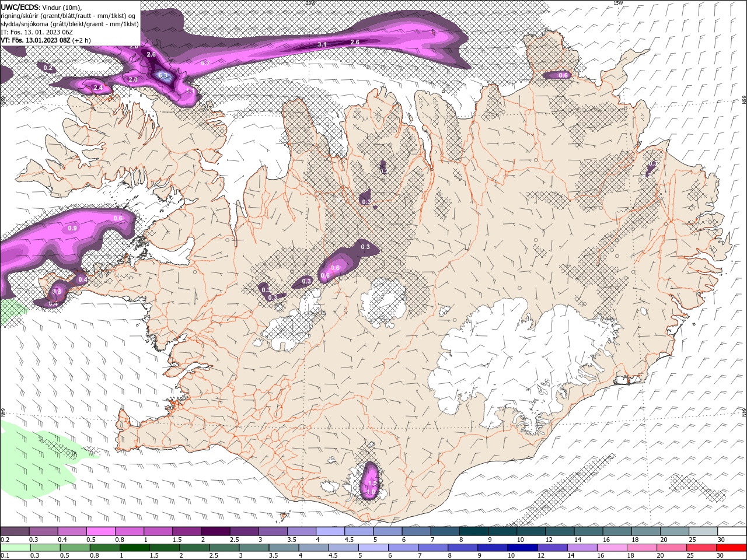Screen dimensions: 747x560
Task: Click the darkest green swatch labeled 1 in lower legend
Action: point(134,548)
